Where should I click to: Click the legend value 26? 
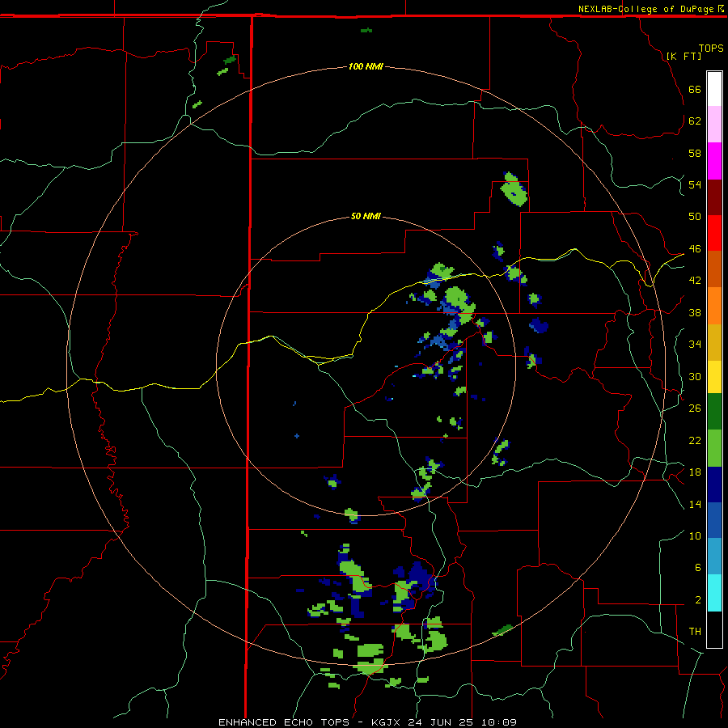(695, 408)
